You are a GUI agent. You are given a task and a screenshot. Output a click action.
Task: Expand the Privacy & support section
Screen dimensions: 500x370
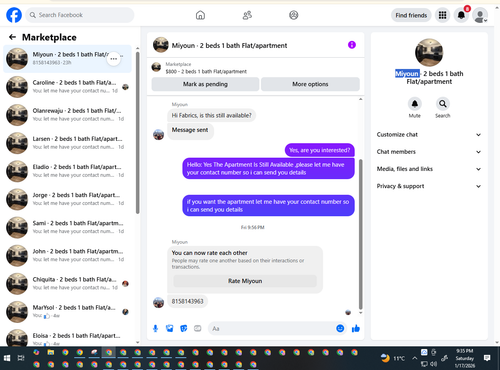(429, 186)
